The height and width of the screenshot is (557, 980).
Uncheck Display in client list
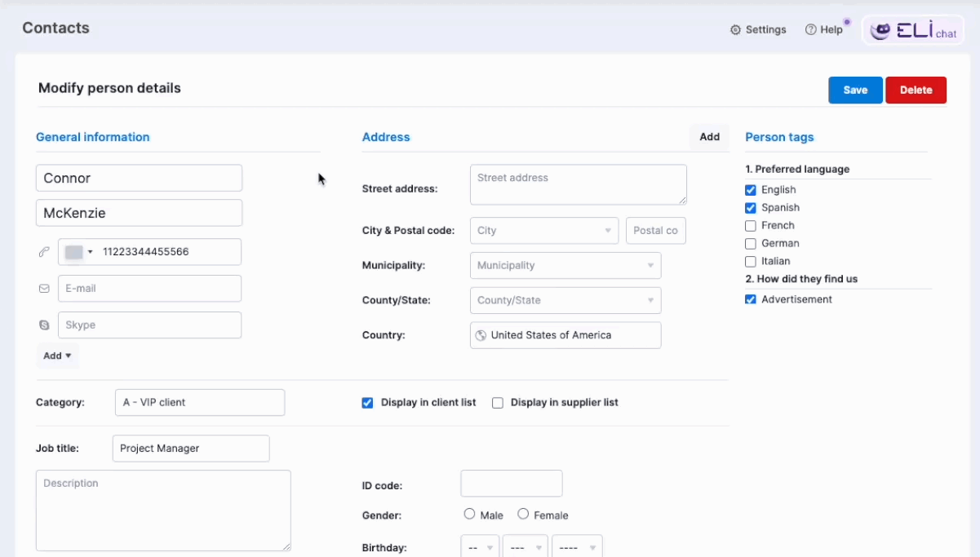click(x=367, y=403)
